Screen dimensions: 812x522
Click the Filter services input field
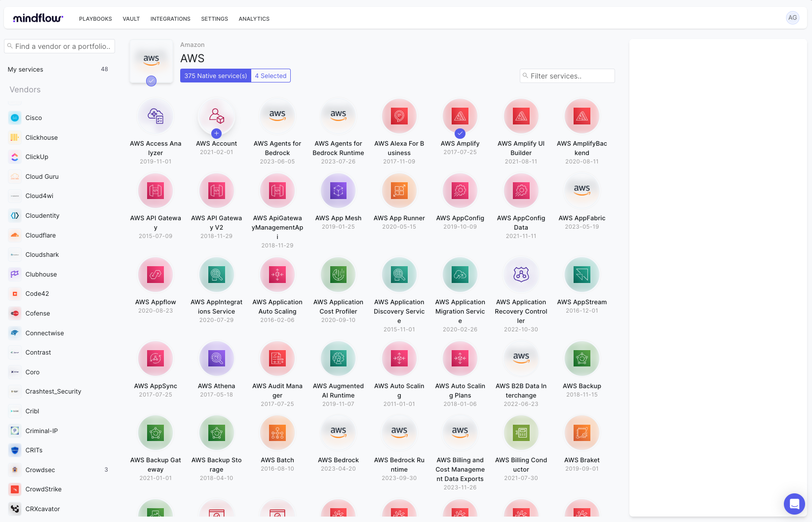567,76
